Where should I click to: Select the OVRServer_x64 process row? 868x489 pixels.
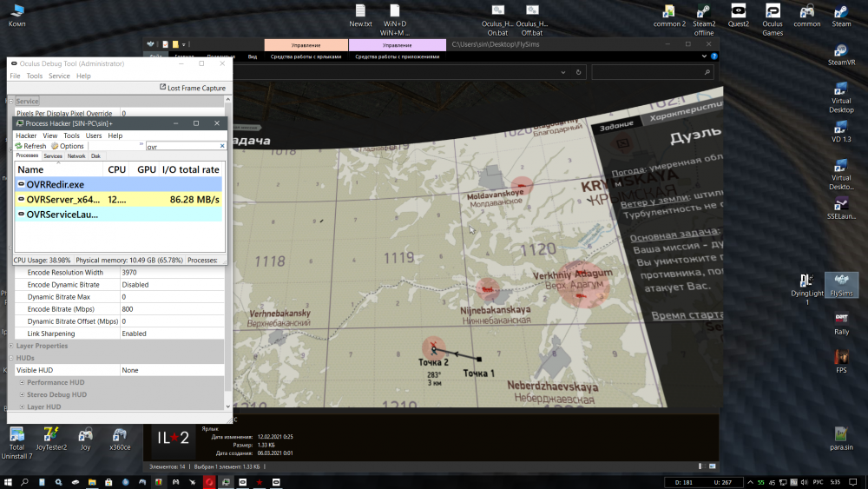pyautogui.click(x=118, y=200)
